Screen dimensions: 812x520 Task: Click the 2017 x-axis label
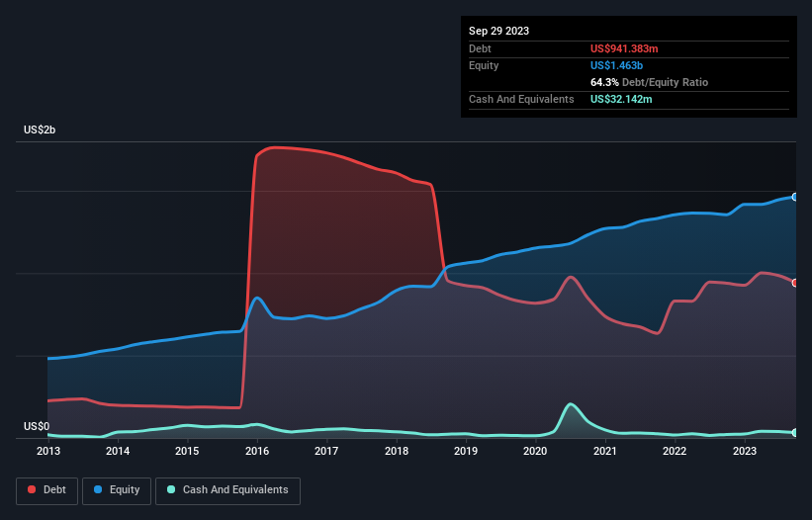[326, 451]
